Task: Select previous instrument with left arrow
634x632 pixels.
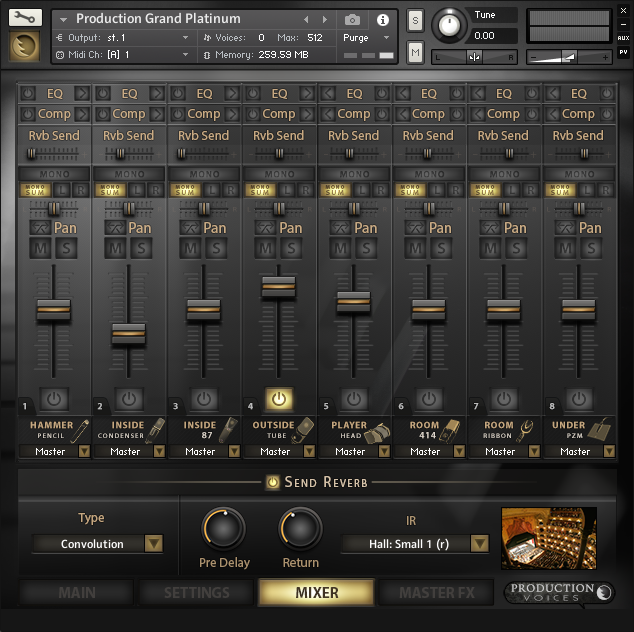Action: pos(306,19)
